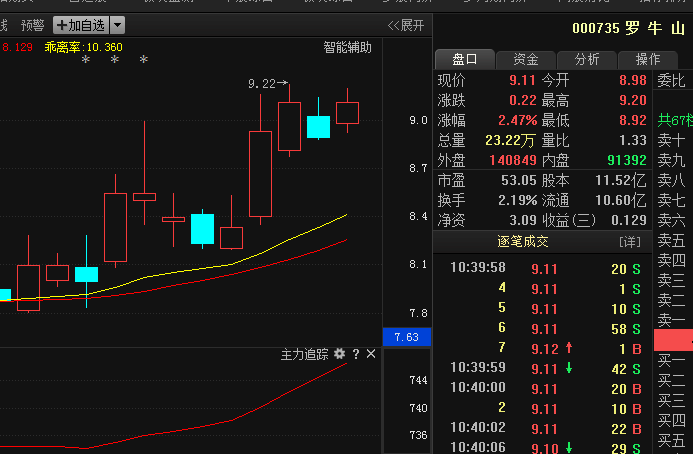Open the dropdown arrow next to 加自选

click(x=118, y=25)
